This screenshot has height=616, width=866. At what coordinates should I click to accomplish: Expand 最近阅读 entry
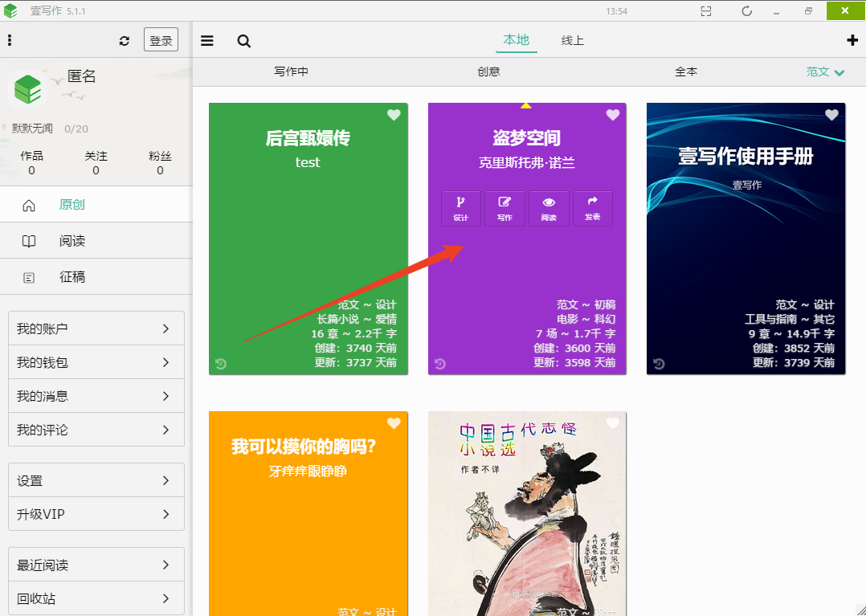(96, 565)
